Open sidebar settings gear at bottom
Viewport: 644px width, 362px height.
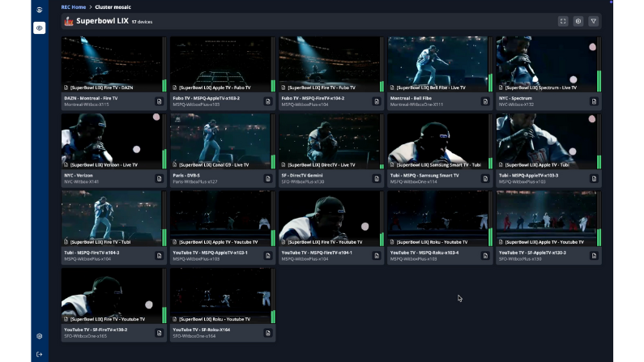tap(40, 336)
